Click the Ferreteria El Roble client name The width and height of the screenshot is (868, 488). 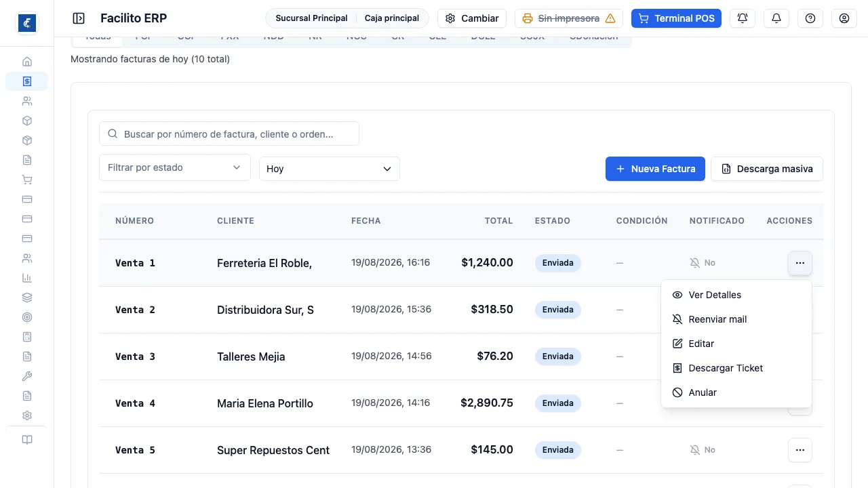264,263
